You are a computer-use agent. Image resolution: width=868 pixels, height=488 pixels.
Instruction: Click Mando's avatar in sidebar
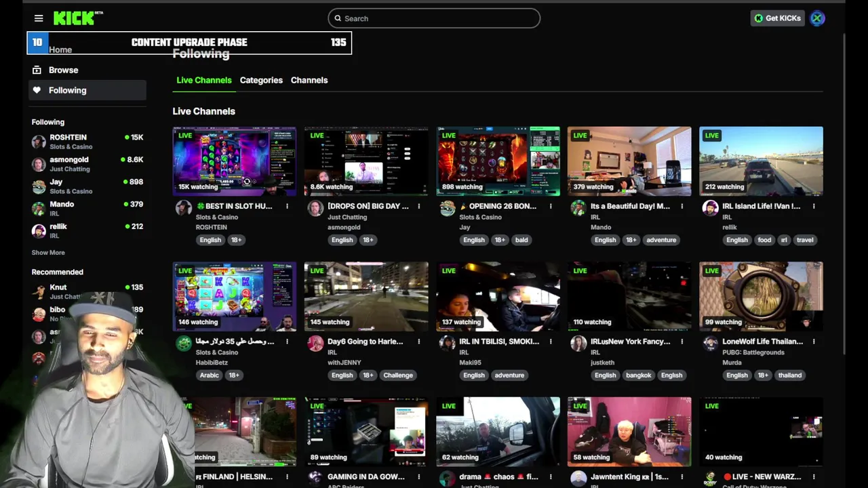click(39, 209)
